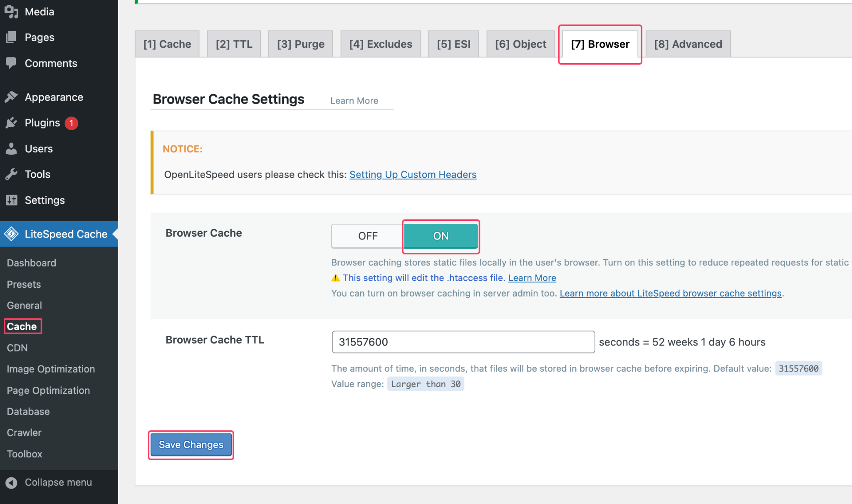The height and width of the screenshot is (504, 852).
Task: Click the LiteSpeed Cache diamond logo icon
Action: pos(11,234)
